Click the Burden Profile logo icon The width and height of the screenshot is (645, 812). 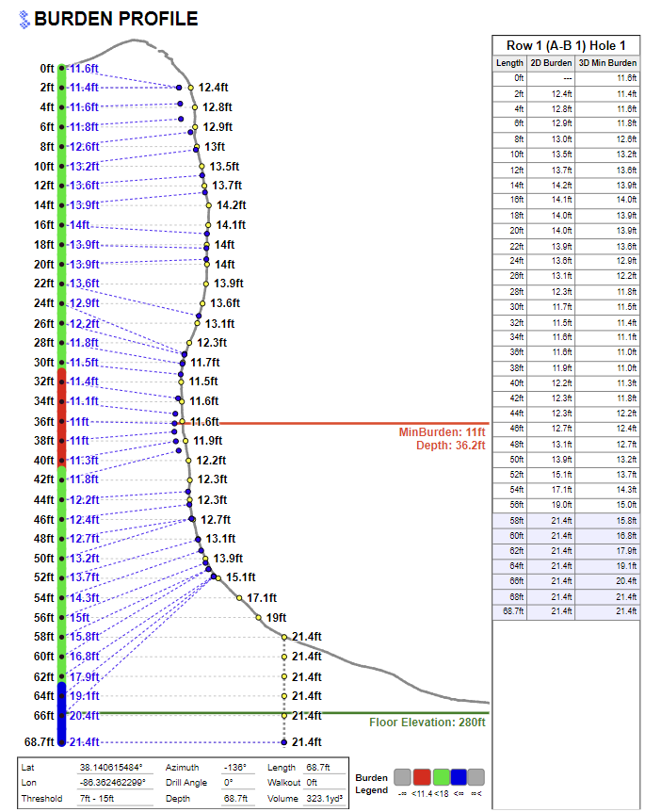click(x=24, y=20)
